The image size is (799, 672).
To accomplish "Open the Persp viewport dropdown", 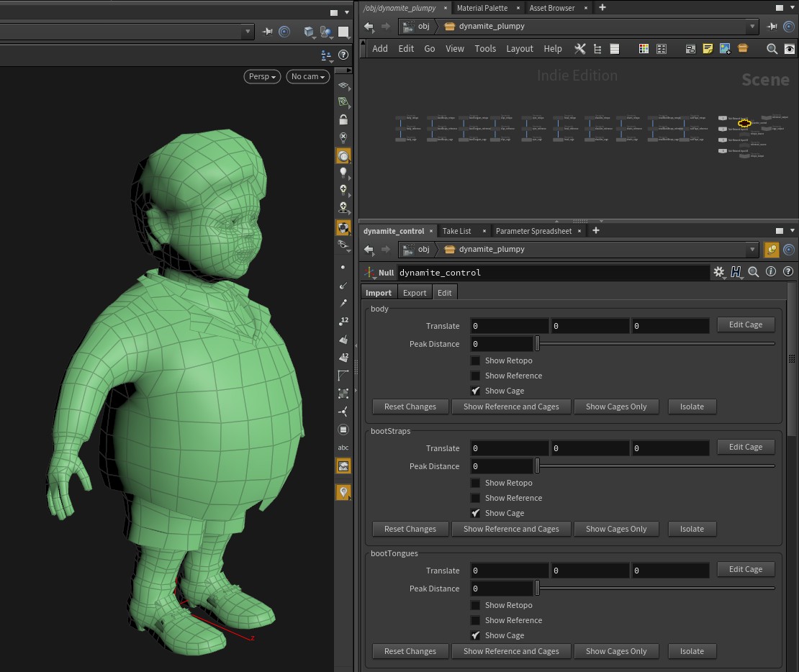I will pos(262,76).
